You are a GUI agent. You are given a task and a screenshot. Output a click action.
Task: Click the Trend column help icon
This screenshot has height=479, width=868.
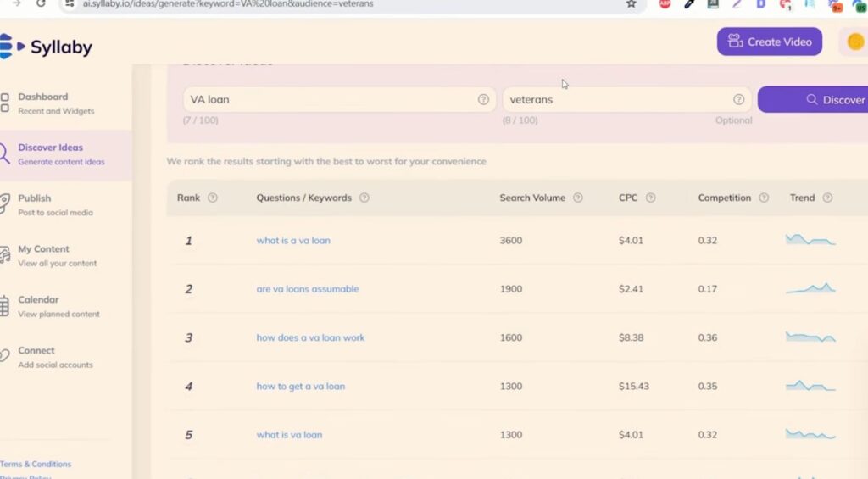coord(827,198)
